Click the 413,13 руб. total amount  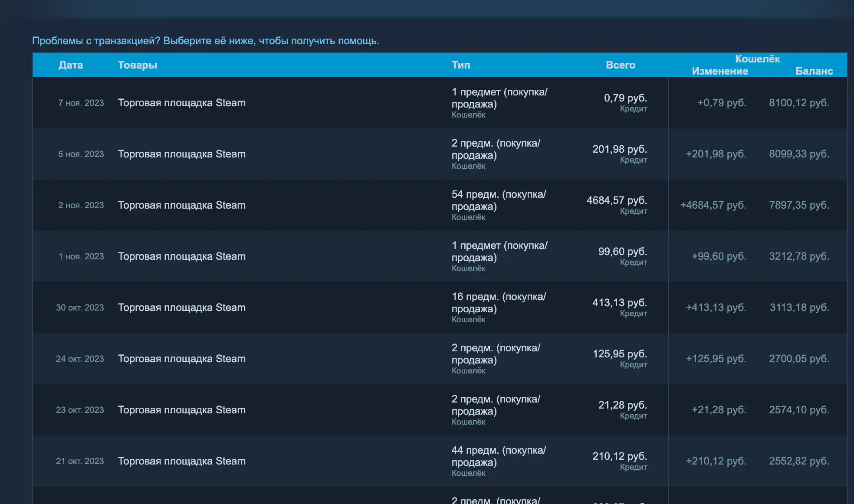coord(620,303)
